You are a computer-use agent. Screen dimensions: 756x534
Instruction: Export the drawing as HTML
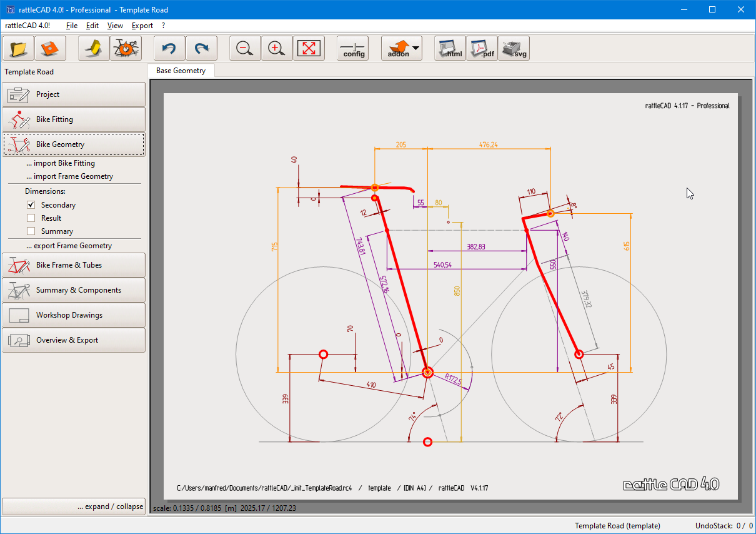tap(450, 48)
